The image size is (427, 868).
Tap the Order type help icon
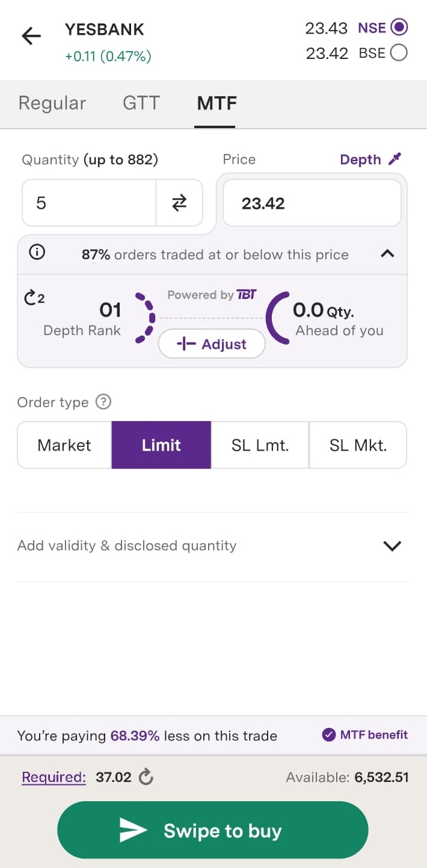point(103,402)
